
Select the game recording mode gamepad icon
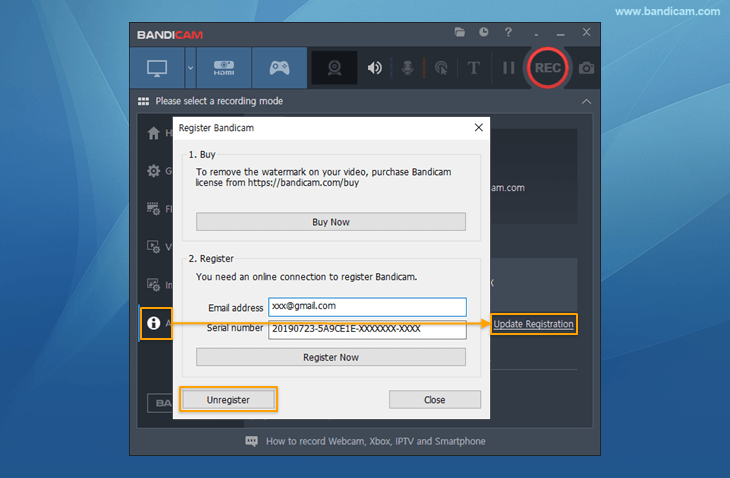[279, 68]
